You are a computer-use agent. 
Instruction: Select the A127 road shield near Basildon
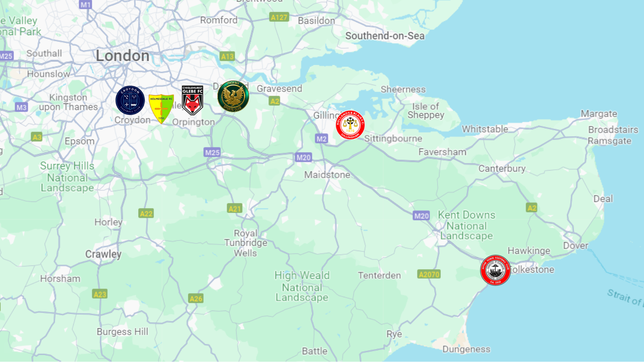(x=279, y=17)
